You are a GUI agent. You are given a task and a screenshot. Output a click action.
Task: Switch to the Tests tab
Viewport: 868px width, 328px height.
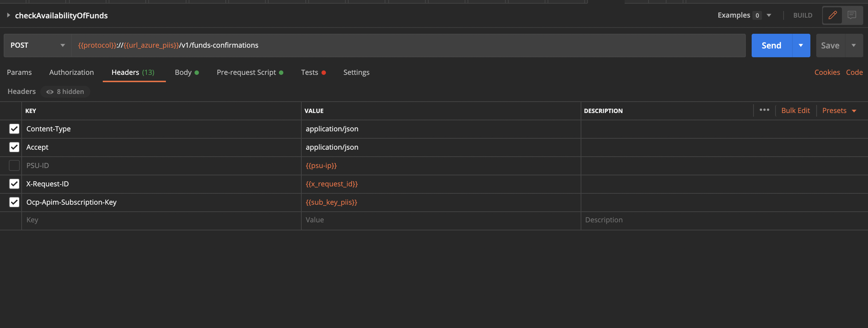309,73
